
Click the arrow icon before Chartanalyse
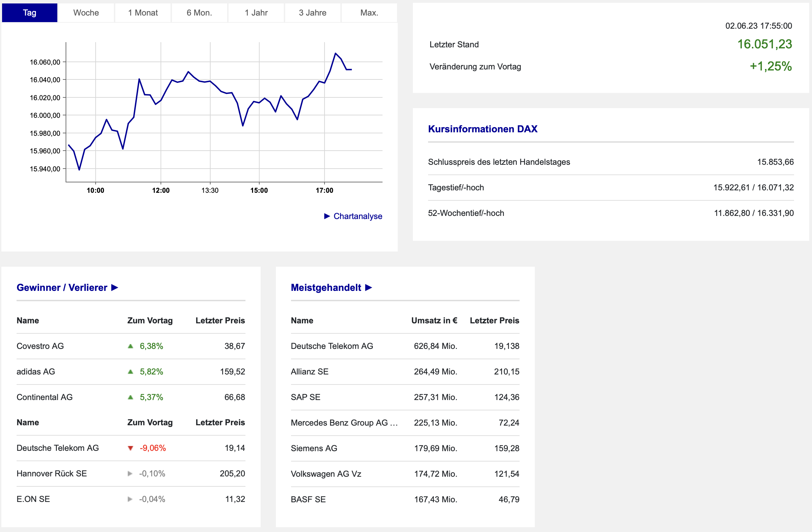[x=327, y=216]
